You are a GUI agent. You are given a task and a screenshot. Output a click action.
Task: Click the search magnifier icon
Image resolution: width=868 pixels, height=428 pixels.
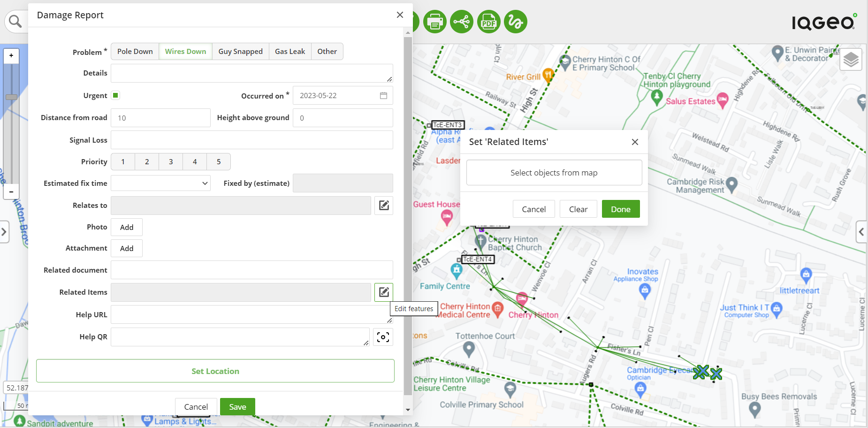click(x=15, y=22)
